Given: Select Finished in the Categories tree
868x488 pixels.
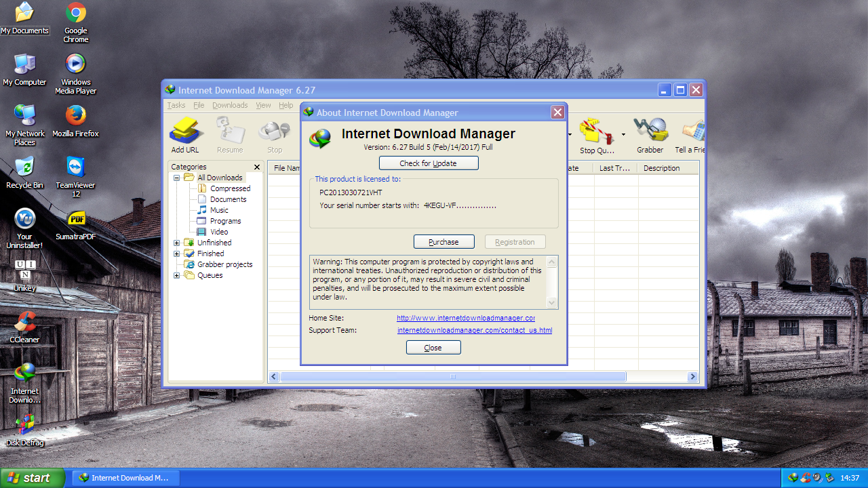Looking at the screenshot, I should [211, 253].
